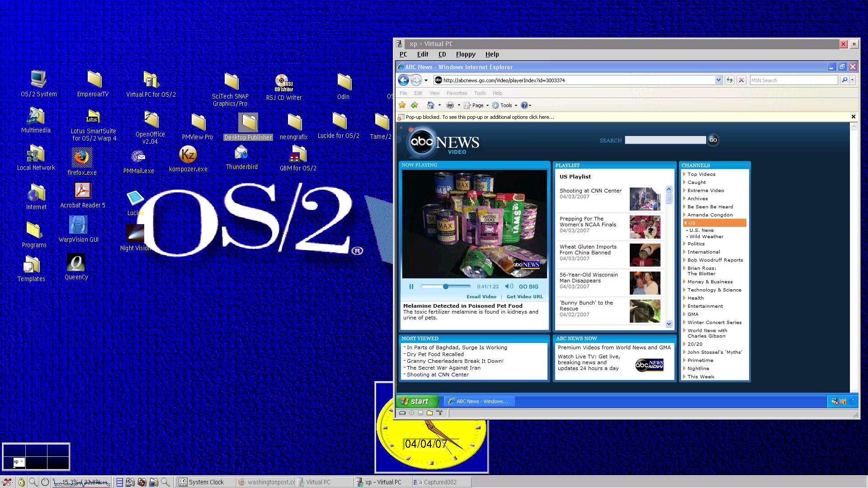Image resolution: width=868 pixels, height=488 pixels.
Task: Click the Wheat Gluten Imports video thumbnail
Action: (645, 255)
